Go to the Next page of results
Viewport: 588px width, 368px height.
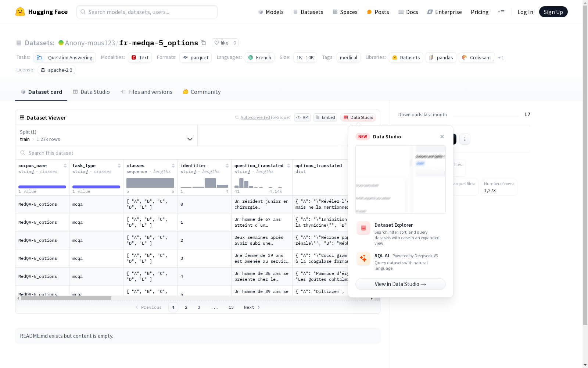252,307
